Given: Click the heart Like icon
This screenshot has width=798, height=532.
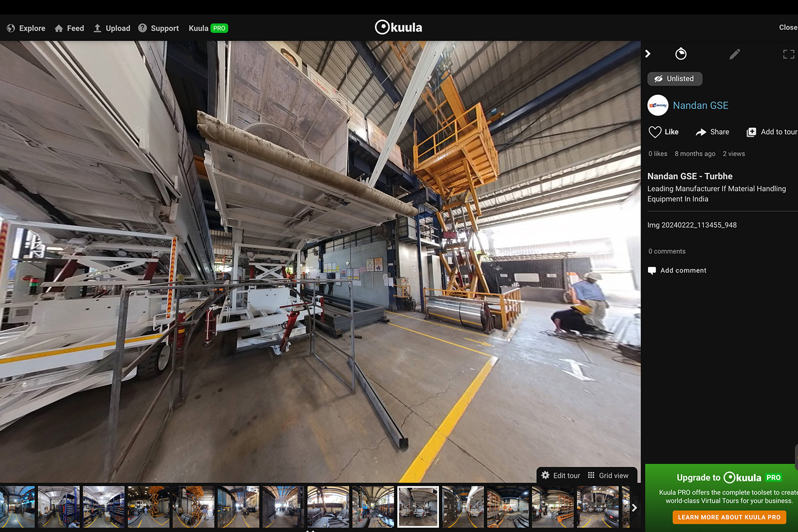Looking at the screenshot, I should pos(655,132).
